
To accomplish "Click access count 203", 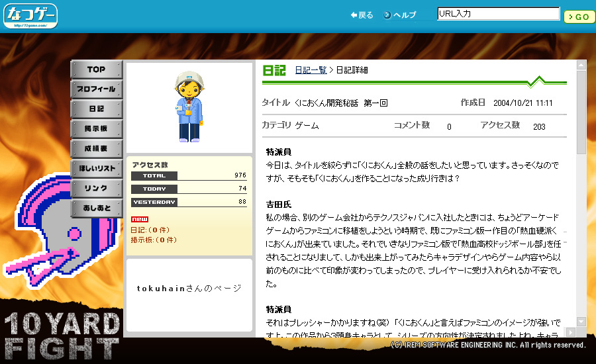I will tap(539, 127).
